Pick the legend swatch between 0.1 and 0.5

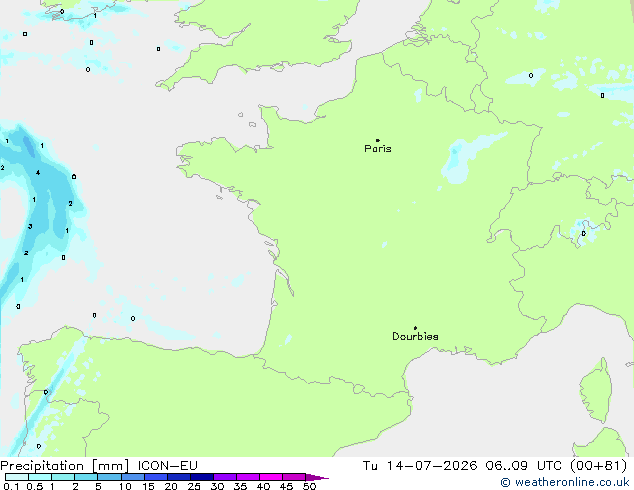pyautogui.click(x=17, y=477)
